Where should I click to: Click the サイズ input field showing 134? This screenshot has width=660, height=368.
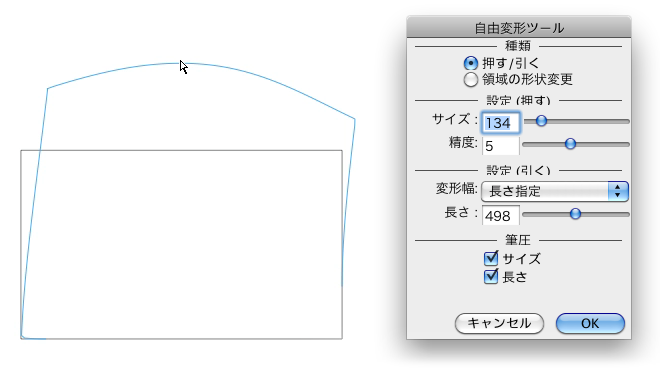501,123
